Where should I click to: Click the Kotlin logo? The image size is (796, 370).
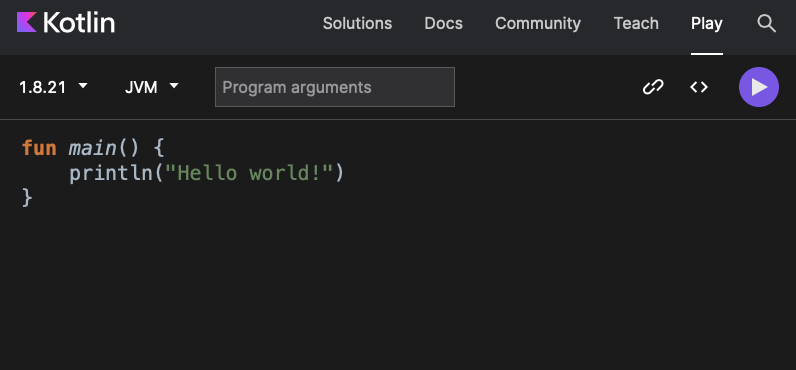click(x=66, y=23)
